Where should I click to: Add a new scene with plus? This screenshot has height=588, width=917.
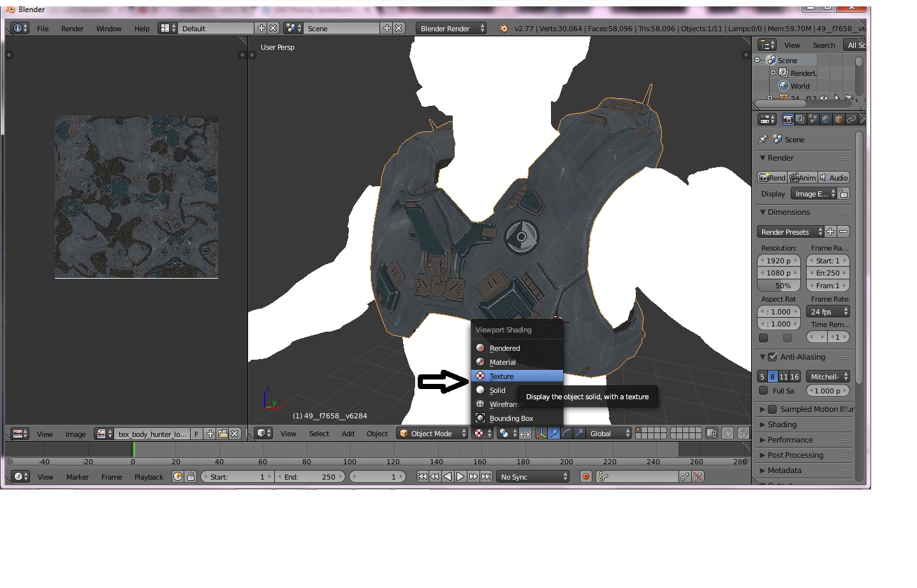[x=386, y=28]
